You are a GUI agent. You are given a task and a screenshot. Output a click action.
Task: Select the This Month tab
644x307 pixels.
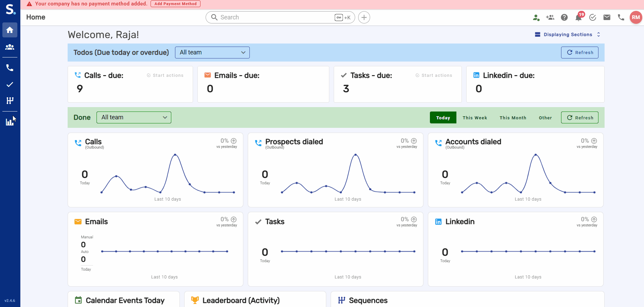coord(513,118)
